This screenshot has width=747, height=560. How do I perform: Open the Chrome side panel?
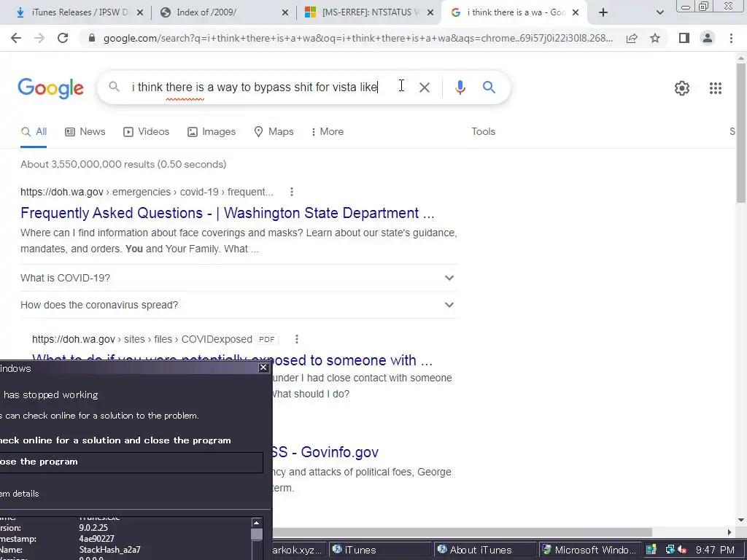pyautogui.click(x=684, y=38)
